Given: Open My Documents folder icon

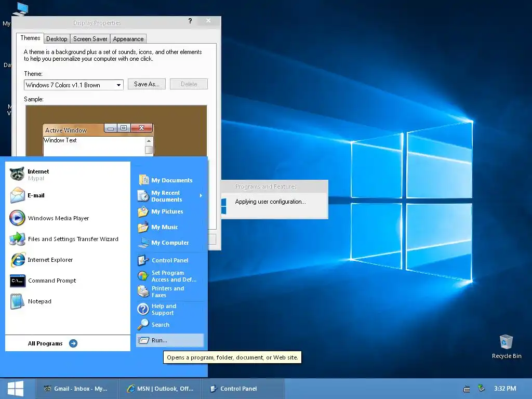Looking at the screenshot, I should coord(143,180).
